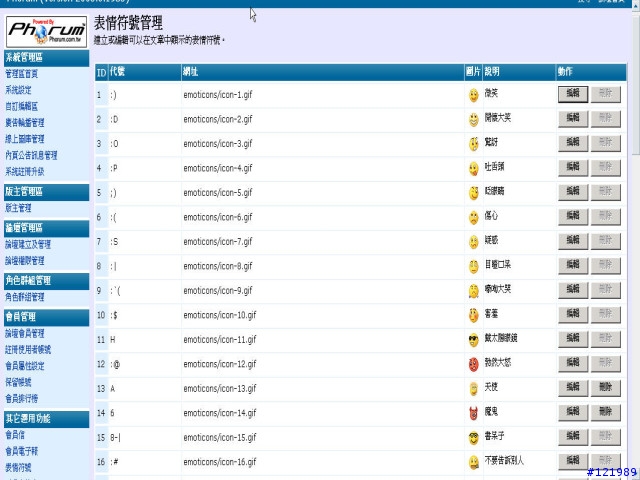Click the wink emoticon for icon-5.gif
The width and height of the screenshot is (640, 480).
coord(473,193)
